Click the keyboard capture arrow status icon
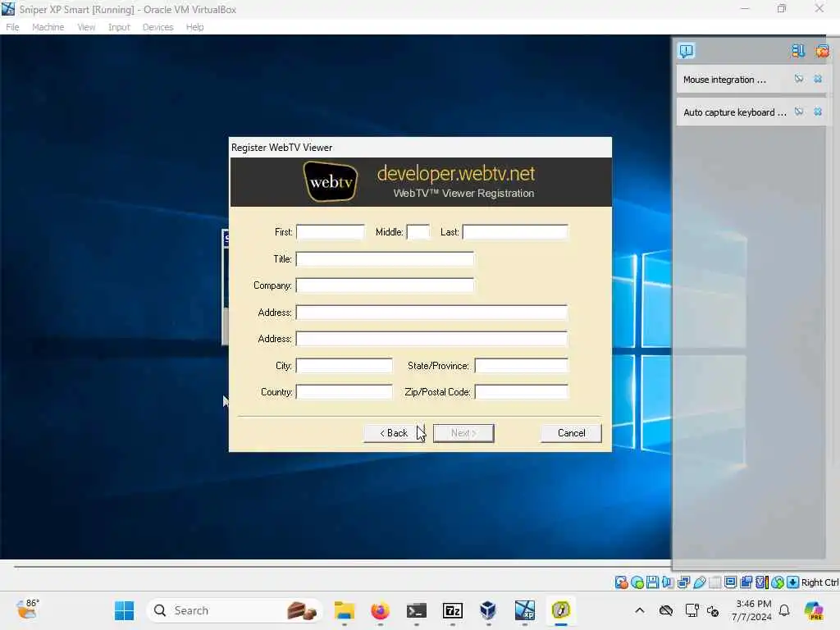 click(793, 582)
